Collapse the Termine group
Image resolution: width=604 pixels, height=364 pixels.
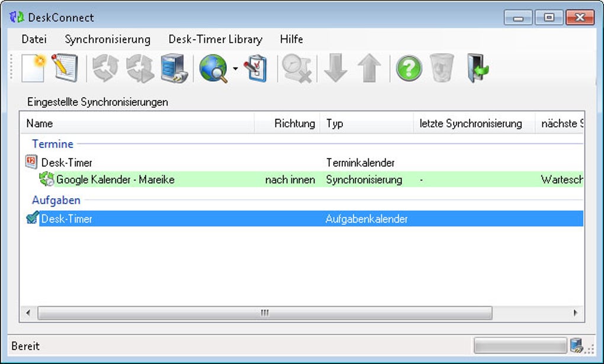(x=53, y=144)
